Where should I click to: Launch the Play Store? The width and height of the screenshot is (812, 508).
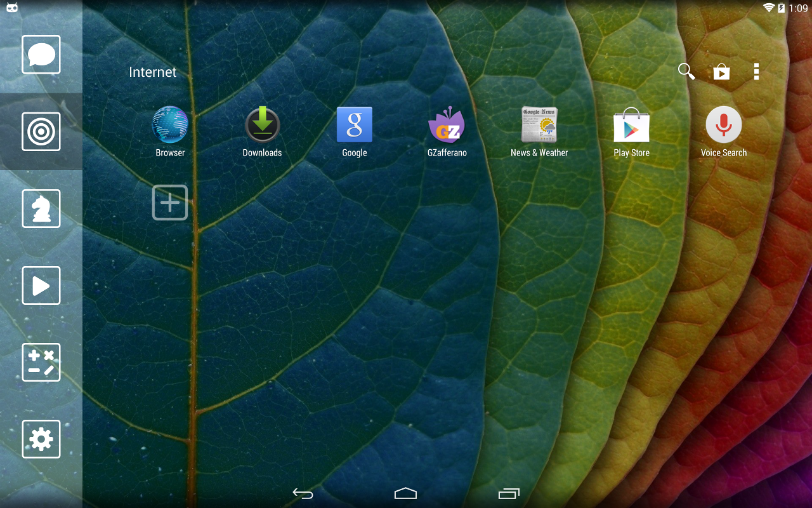pos(631,124)
